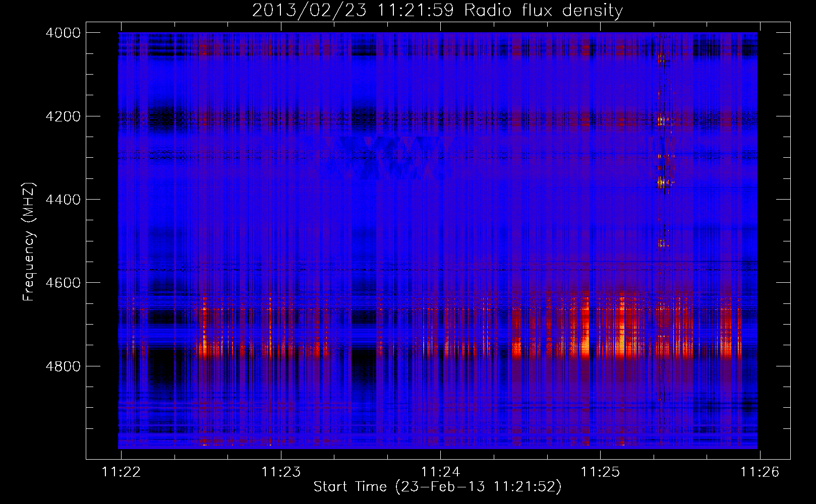This screenshot has height=504, width=816.
Task: Click the '11:23' time axis label
Action: (x=281, y=472)
